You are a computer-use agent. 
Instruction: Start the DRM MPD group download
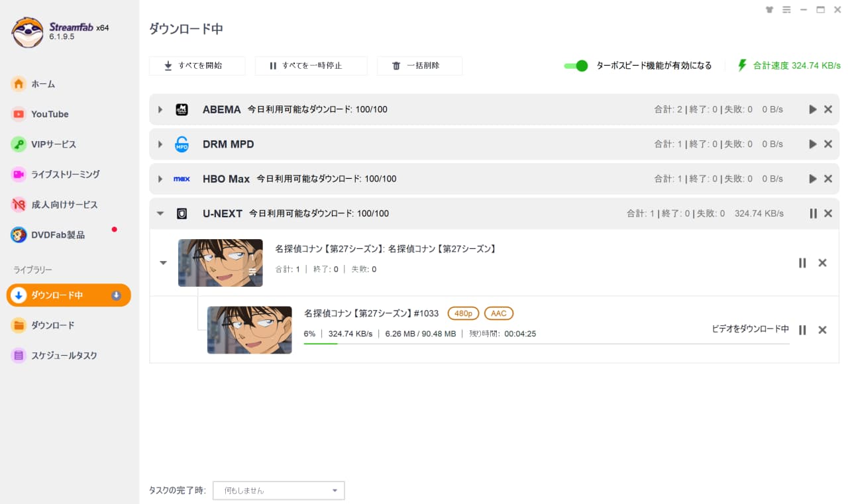point(813,144)
